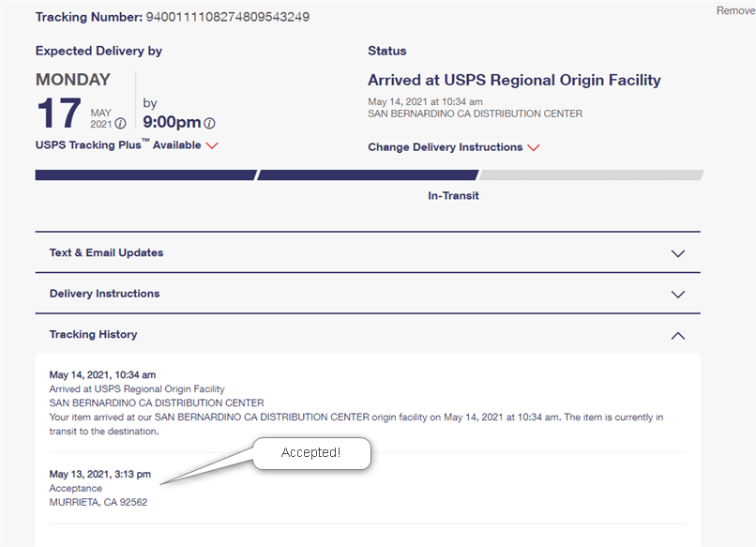Screen dimensions: 756x547
Task: Click the red chevron after USPS Tracking Plus Available
Action: click(211, 145)
